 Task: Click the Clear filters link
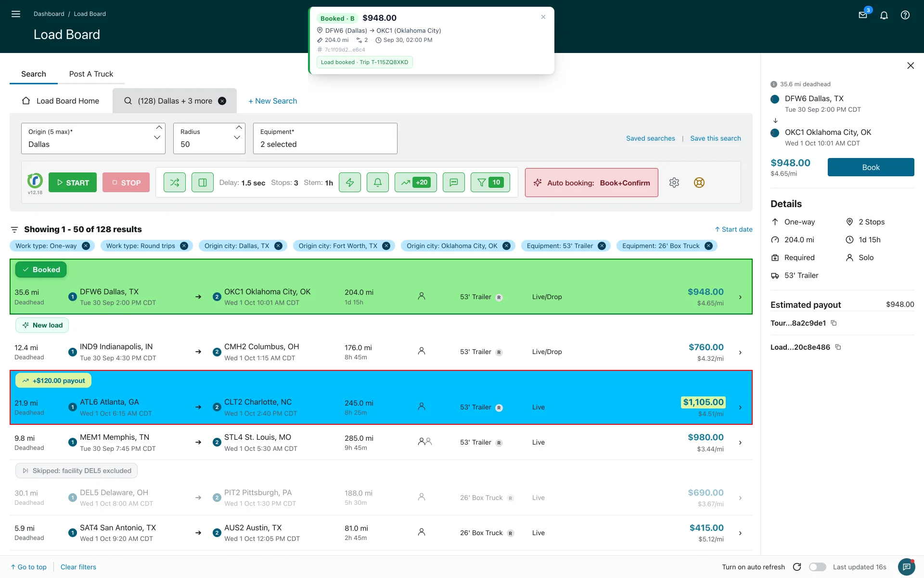(x=78, y=567)
